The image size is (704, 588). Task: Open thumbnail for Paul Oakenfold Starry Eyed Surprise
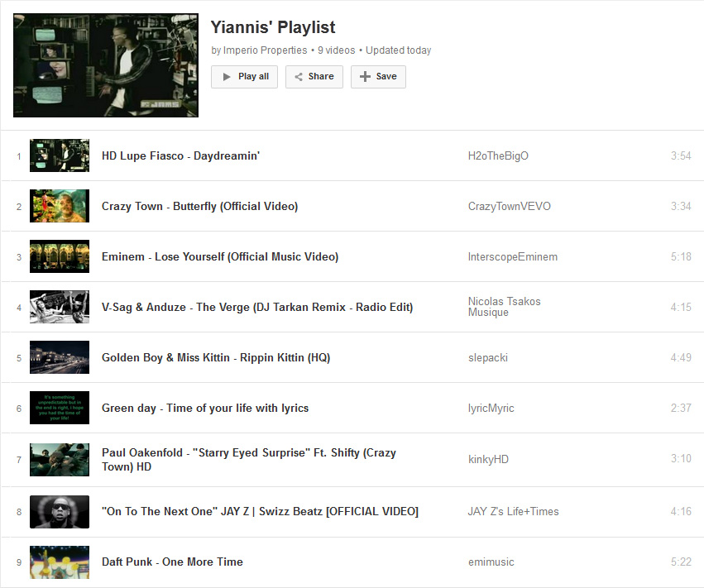click(x=60, y=460)
